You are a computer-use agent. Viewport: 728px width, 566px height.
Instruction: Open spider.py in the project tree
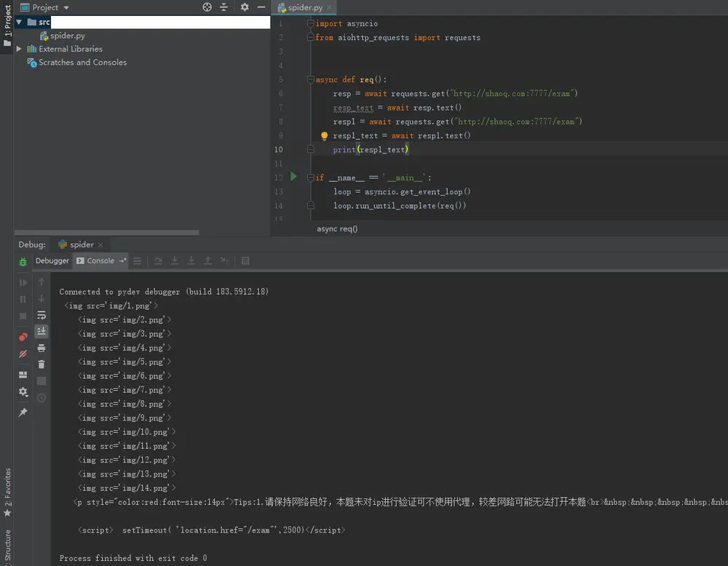[x=67, y=36]
